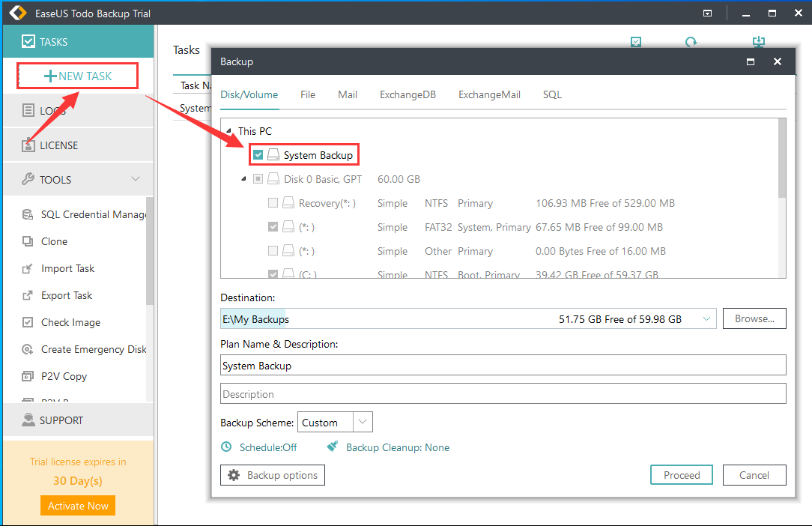Switch to the SQL tab
This screenshot has width=812, height=526.
(552, 95)
